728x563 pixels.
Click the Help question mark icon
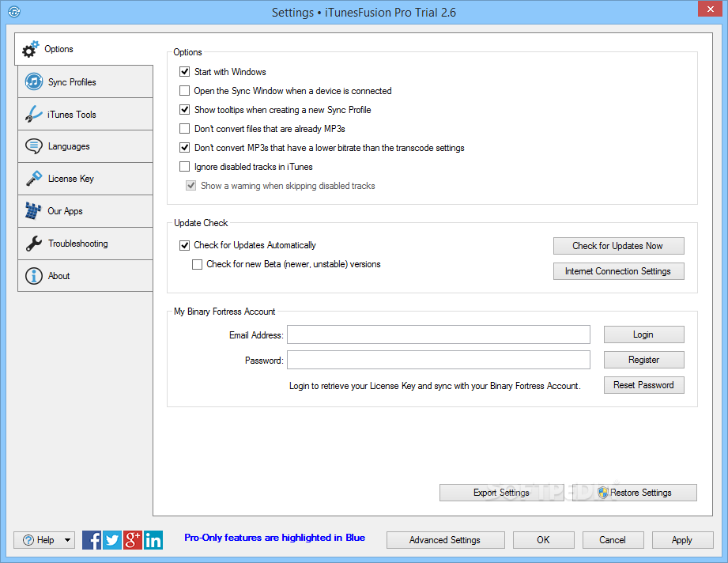tap(28, 540)
